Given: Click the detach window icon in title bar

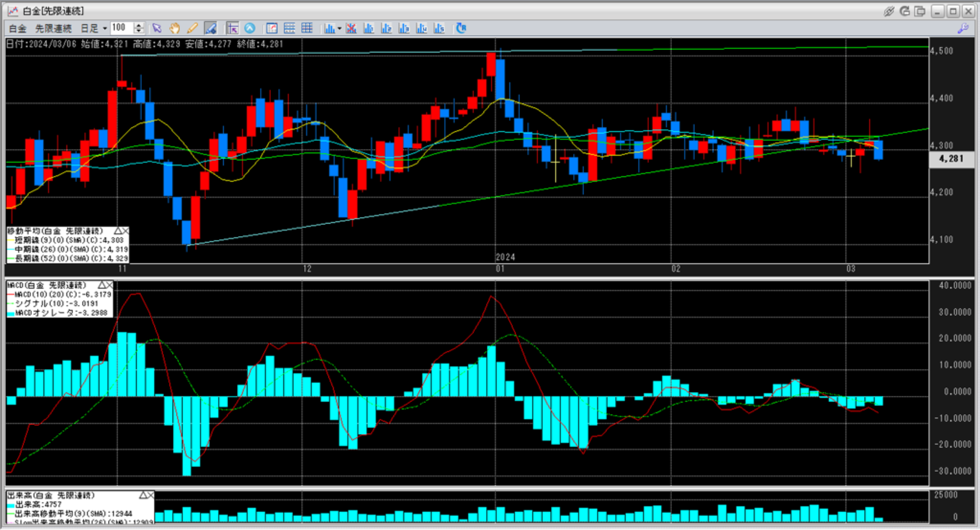Looking at the screenshot, I should [920, 11].
